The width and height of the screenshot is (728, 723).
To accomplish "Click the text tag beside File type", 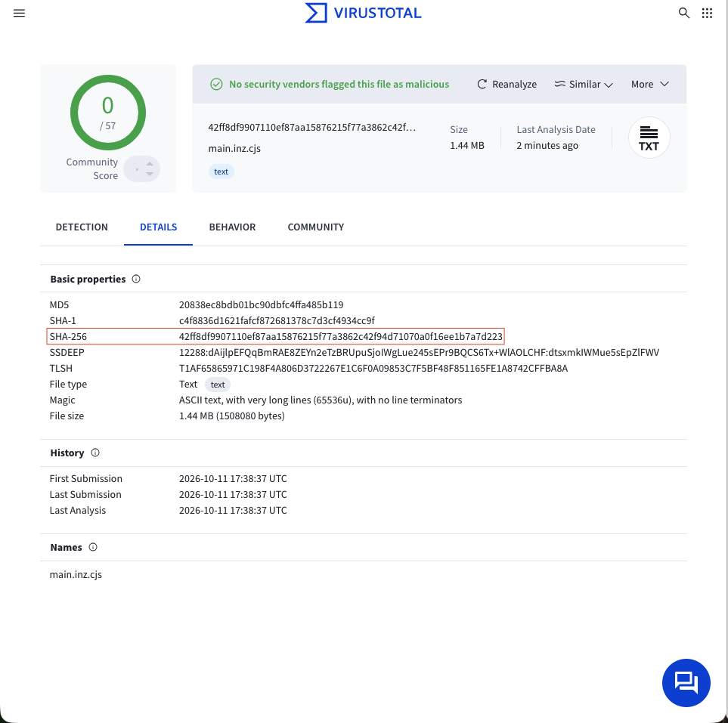I will [217, 385].
